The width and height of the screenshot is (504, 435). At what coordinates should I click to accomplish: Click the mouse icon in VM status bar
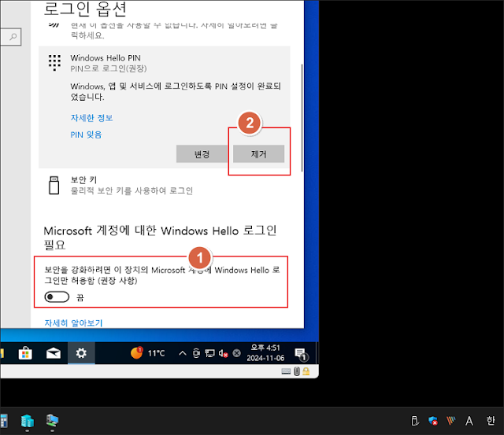[297, 371]
